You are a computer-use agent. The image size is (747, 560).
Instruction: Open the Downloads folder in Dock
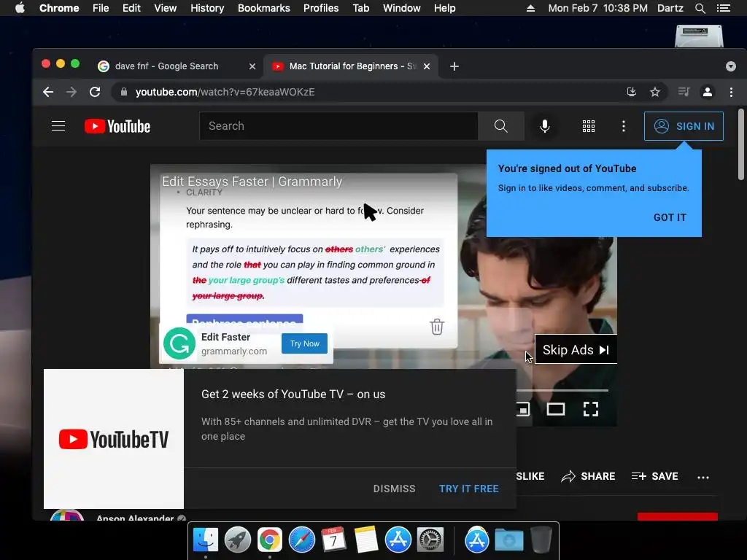point(508,540)
